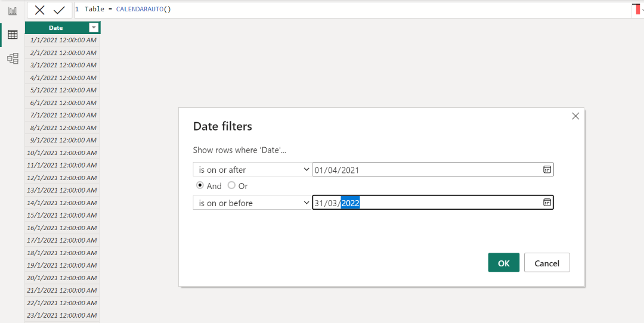Select cell 11/1/2021 12:00:00 AM
644x323 pixels.
pyautogui.click(x=63, y=165)
